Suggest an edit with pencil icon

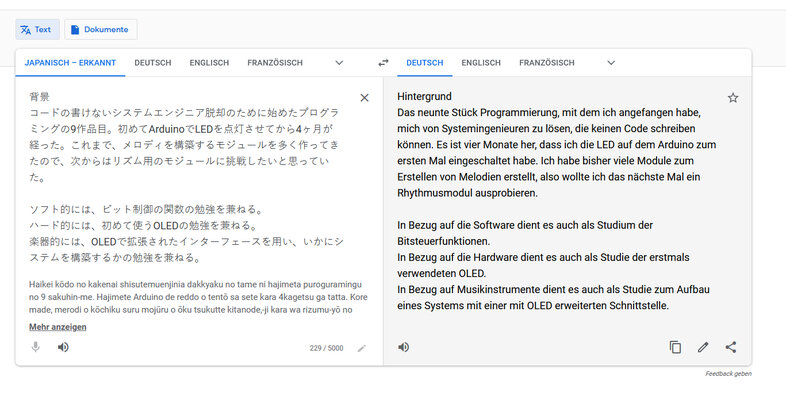tap(703, 347)
